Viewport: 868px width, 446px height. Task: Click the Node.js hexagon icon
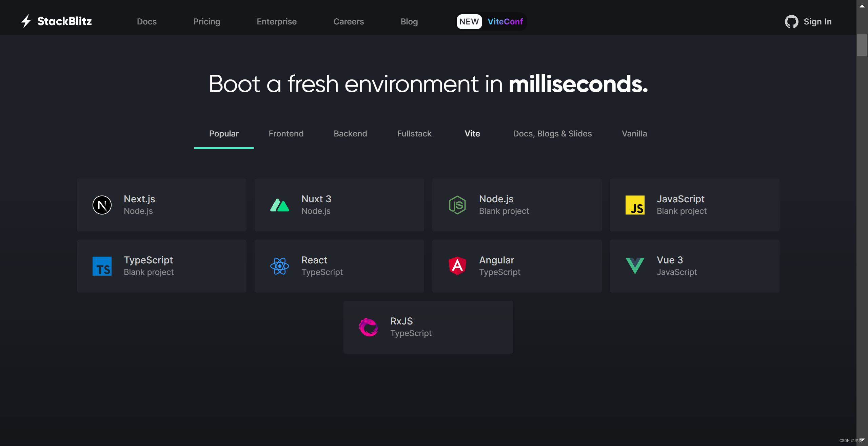click(457, 205)
